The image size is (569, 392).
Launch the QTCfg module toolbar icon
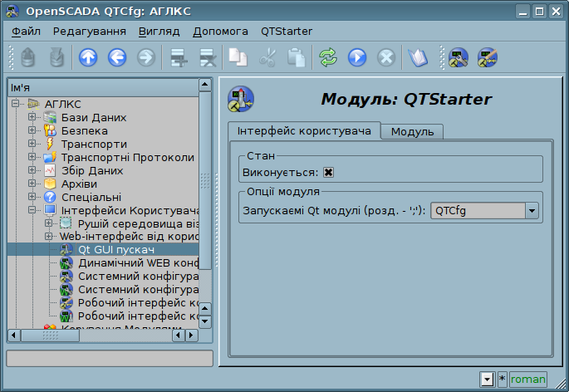pos(459,57)
